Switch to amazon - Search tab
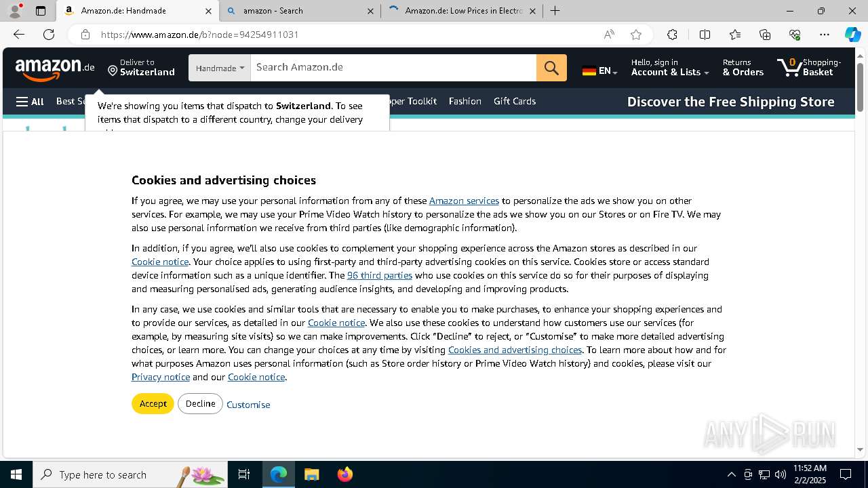 tap(300, 11)
